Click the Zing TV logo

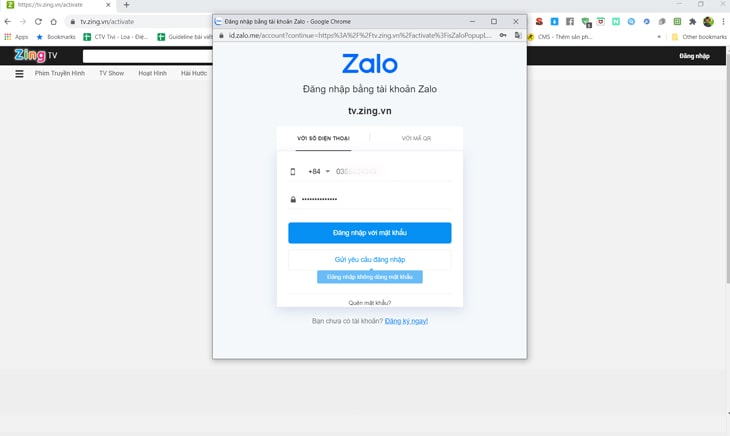(x=35, y=56)
